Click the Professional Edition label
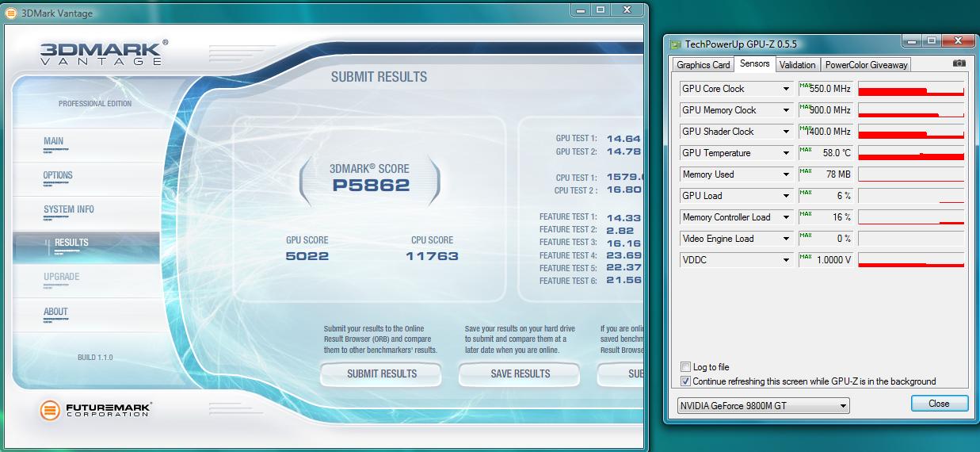The width and height of the screenshot is (980, 452). (x=95, y=104)
